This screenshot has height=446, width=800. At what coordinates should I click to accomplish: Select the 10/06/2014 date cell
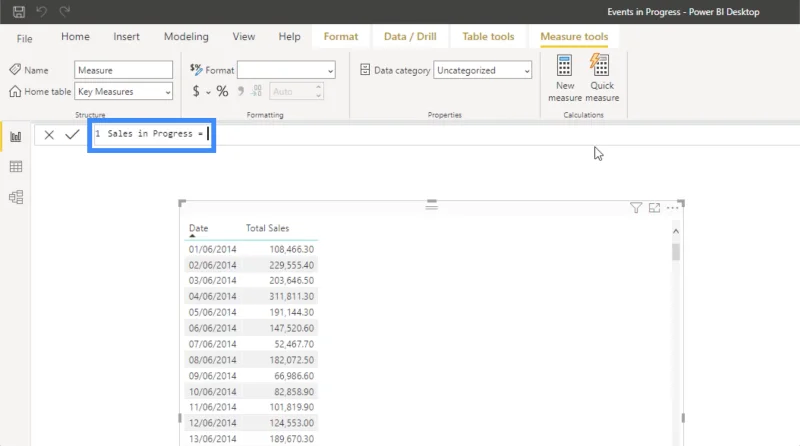212,392
